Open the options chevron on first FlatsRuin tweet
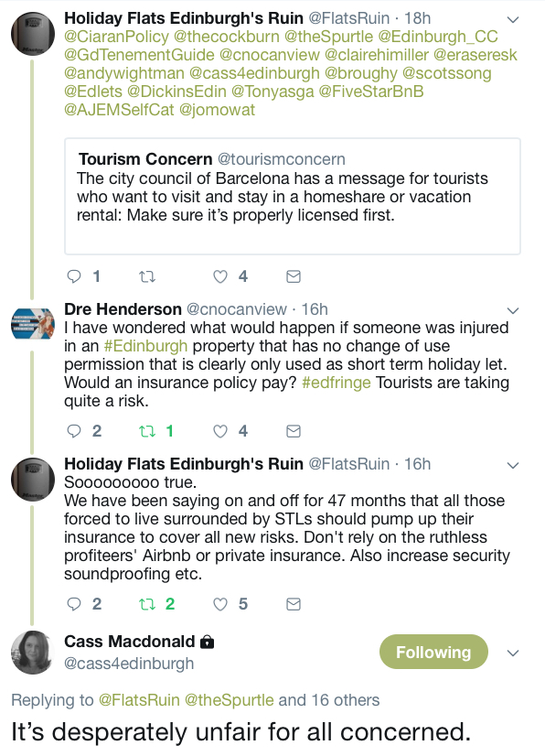545x756 pixels. [513, 20]
